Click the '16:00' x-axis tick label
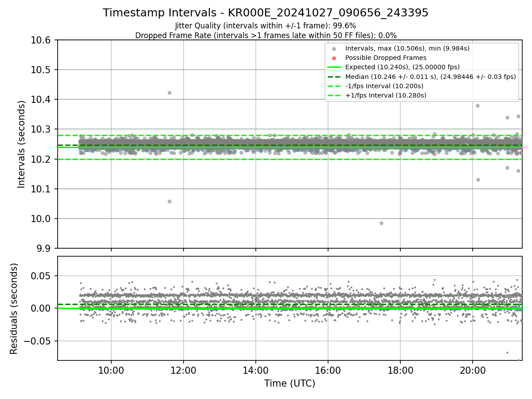532x399 pixels. [x=328, y=371]
